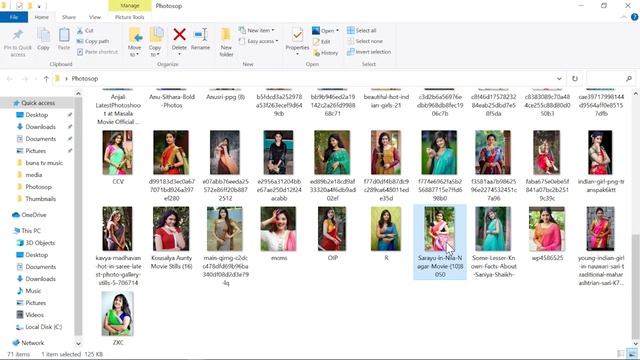Select the wp4586525 image thumbnail
640x360 pixels.
tap(547, 229)
